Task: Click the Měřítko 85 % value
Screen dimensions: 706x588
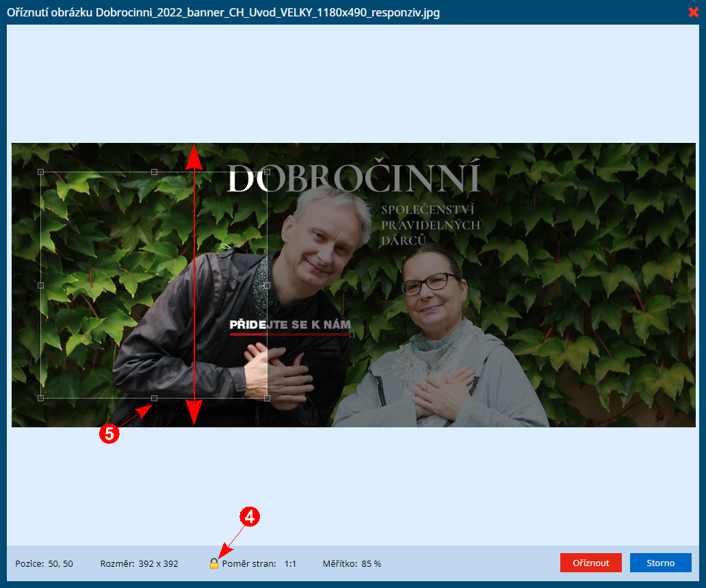Action: 371,563
